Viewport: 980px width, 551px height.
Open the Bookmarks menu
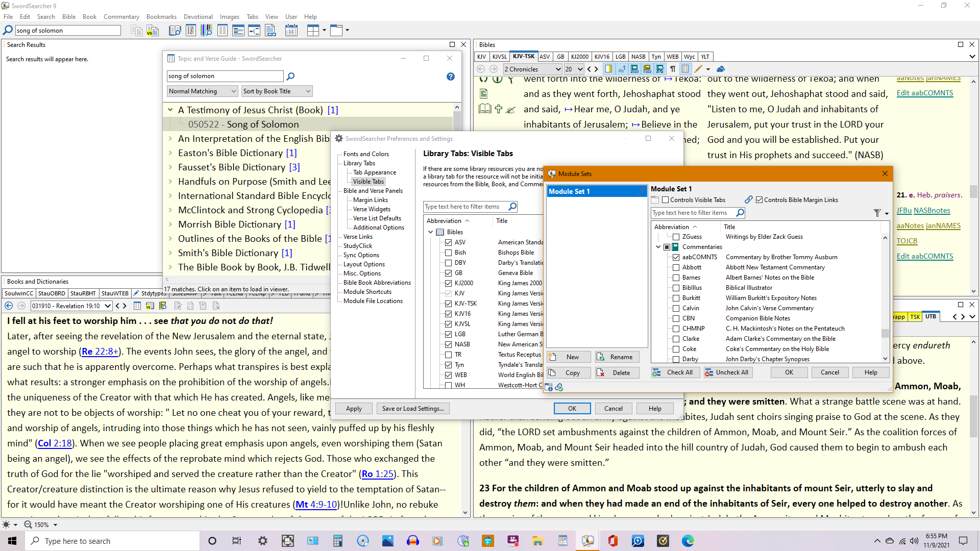pos(161,17)
